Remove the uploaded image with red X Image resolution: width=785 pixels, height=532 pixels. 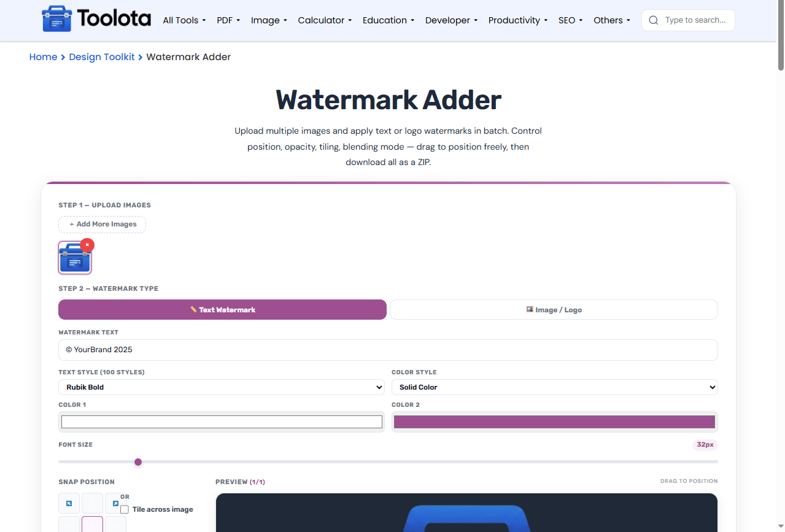(87, 245)
